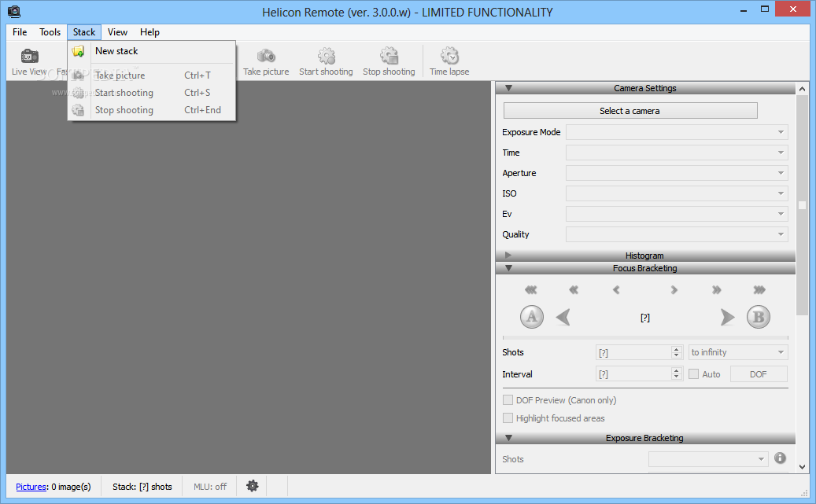816x504 pixels.
Task: Collapse the Camera Settings section
Action: pos(509,88)
